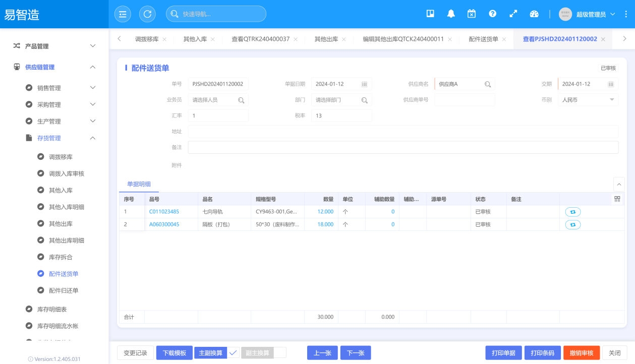Click the column settings grid icon
635x364 pixels.
point(617,199)
